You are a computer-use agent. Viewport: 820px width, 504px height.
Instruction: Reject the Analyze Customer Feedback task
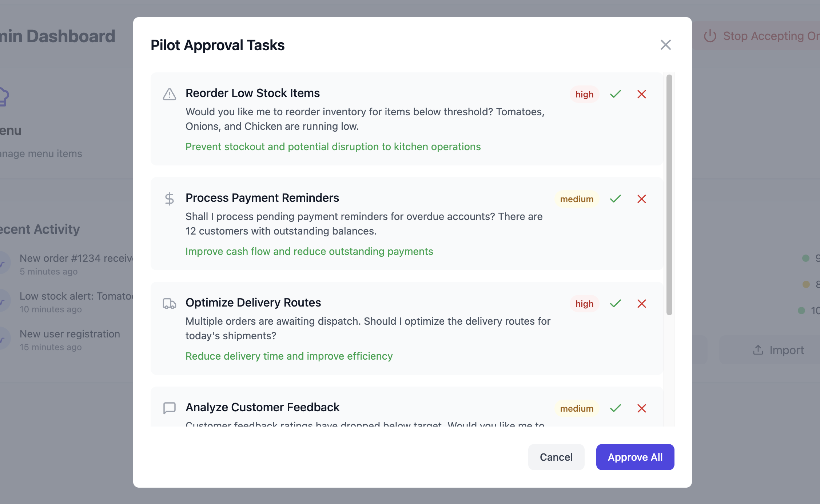[x=642, y=408]
